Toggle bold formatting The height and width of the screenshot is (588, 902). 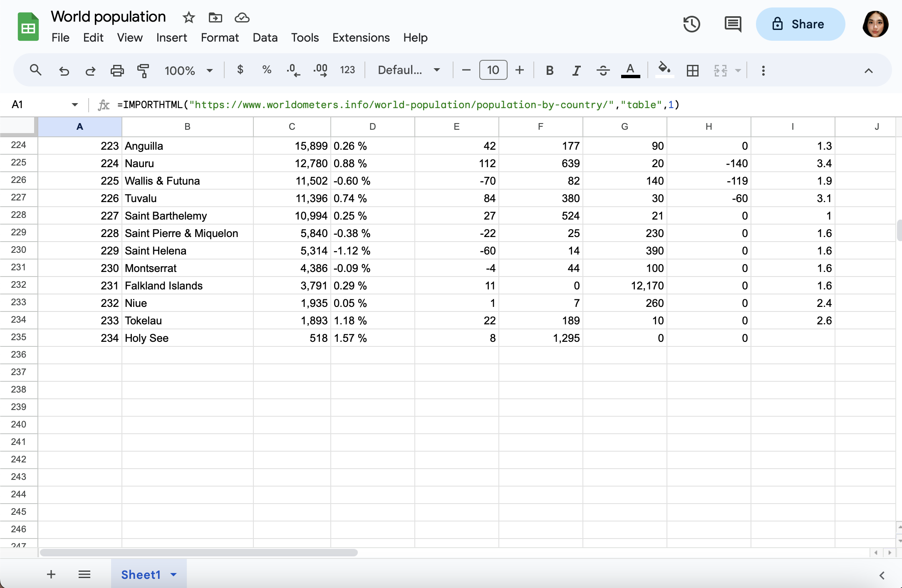click(549, 70)
